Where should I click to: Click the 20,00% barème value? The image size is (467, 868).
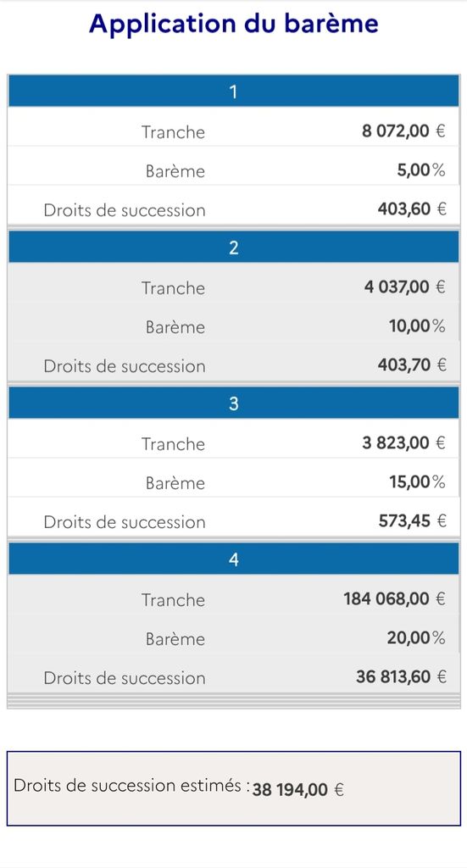click(416, 639)
